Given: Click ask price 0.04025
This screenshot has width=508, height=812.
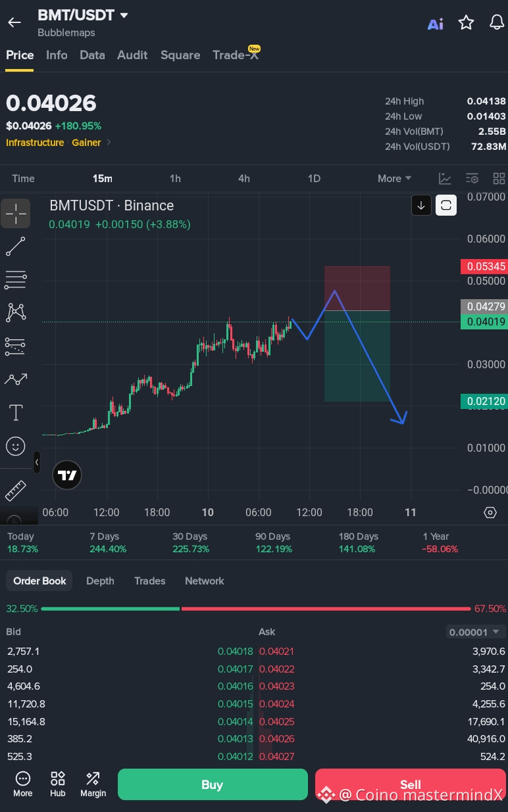Looking at the screenshot, I should coord(276,721).
